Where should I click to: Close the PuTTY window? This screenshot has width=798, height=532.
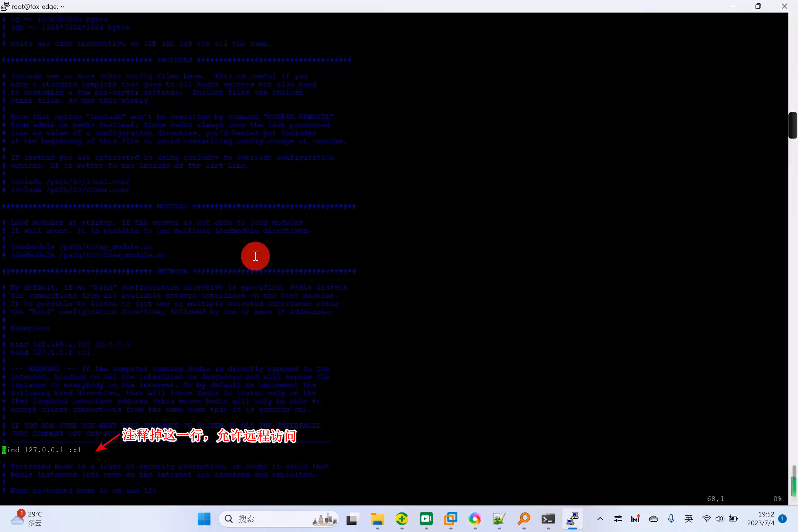point(784,6)
